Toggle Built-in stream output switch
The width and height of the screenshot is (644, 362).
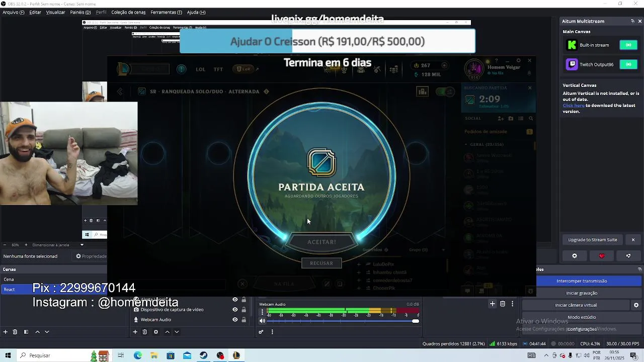[x=628, y=45]
